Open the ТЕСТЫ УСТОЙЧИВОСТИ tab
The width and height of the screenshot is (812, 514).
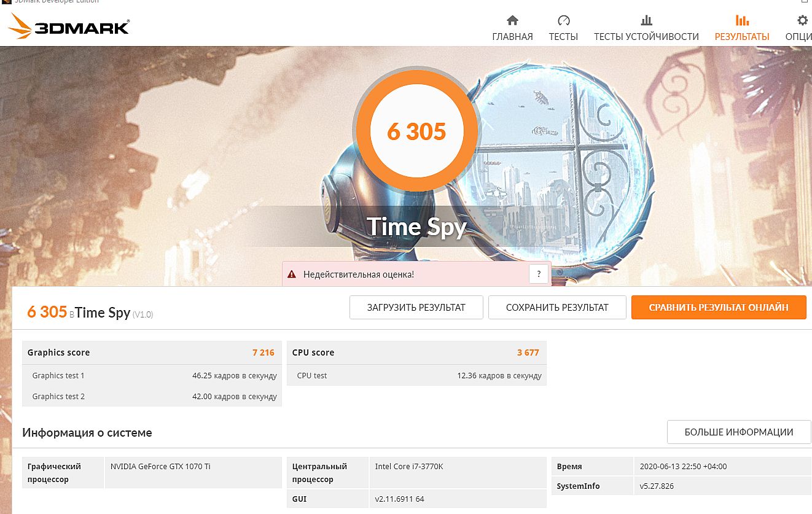(x=646, y=37)
